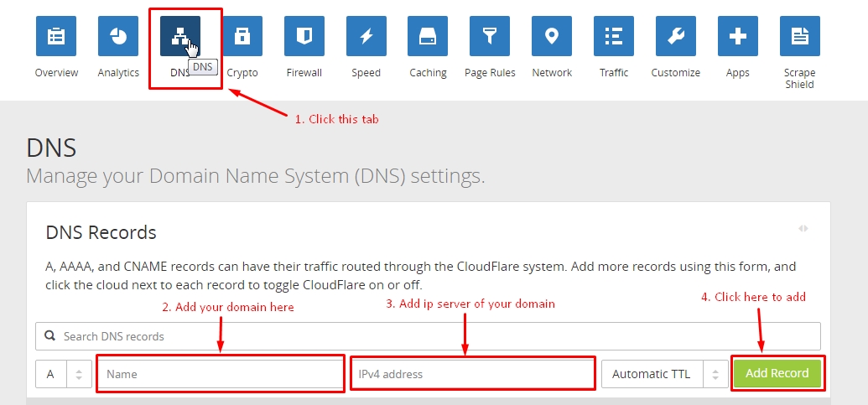Click into the IPv4 address field
The height and width of the screenshot is (405, 868).
click(x=473, y=374)
